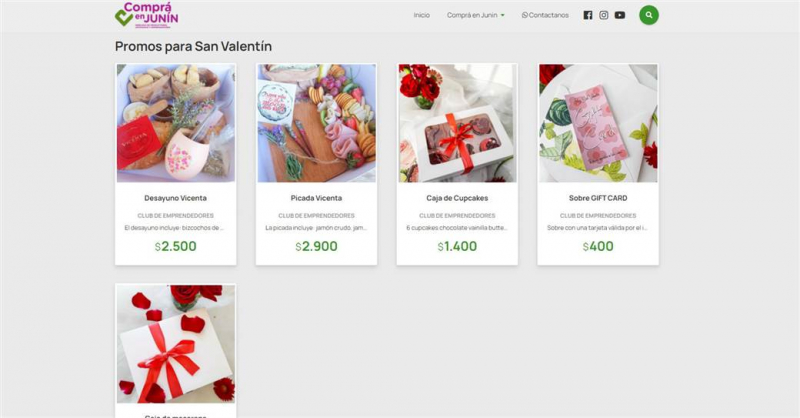
Task: Click the $400 price on gift card
Action: tap(598, 246)
